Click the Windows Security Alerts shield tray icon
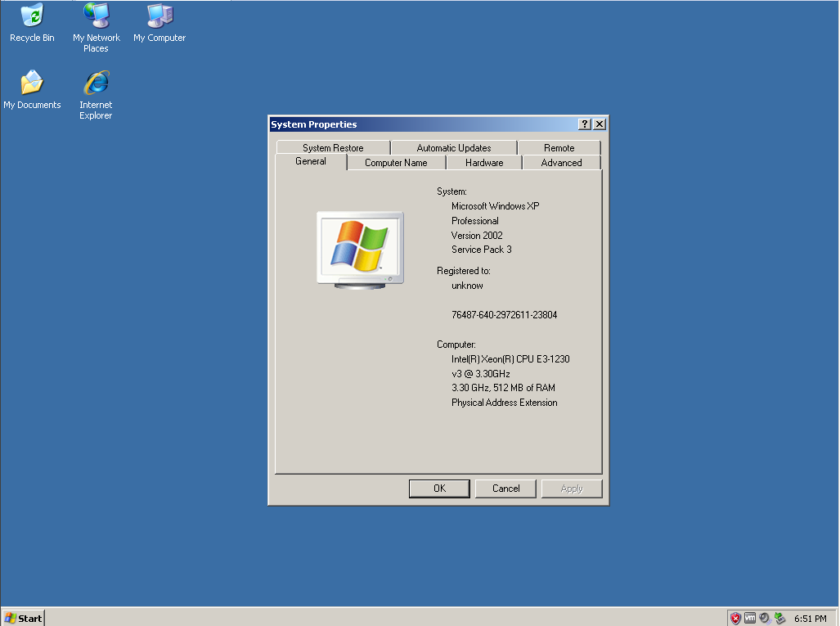 point(735,619)
